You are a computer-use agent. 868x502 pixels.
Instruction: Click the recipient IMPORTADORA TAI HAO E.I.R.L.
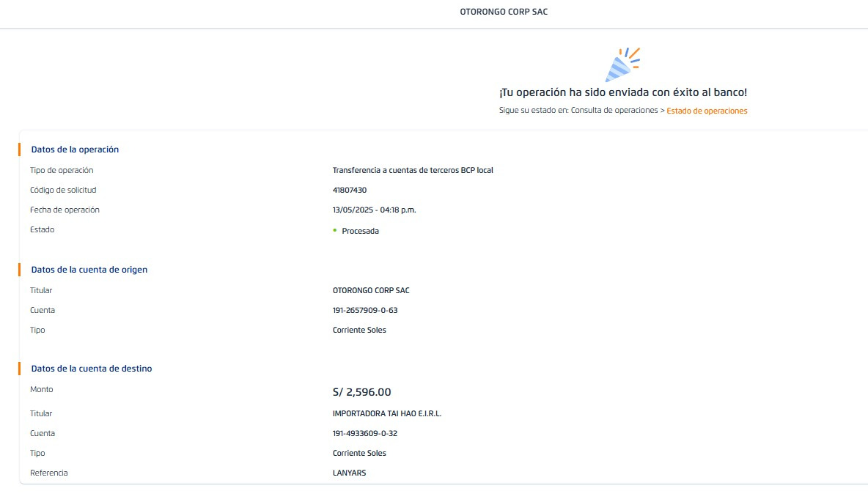coord(387,413)
